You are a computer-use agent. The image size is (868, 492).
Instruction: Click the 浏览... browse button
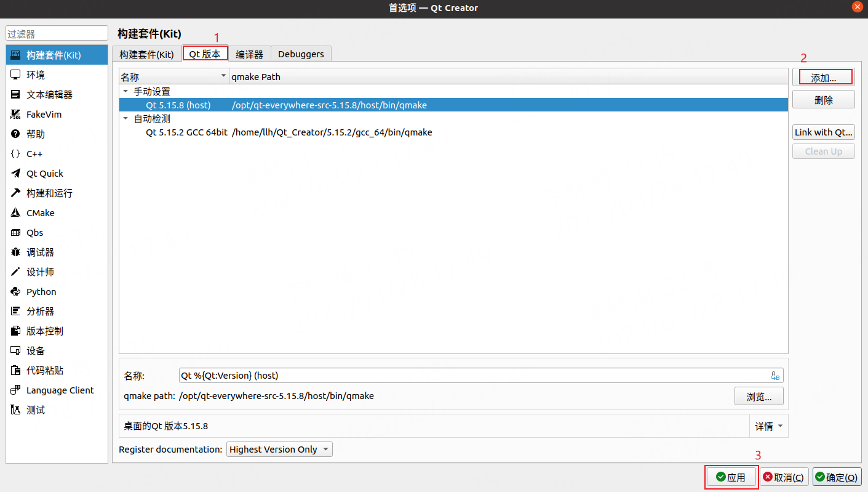[759, 397]
